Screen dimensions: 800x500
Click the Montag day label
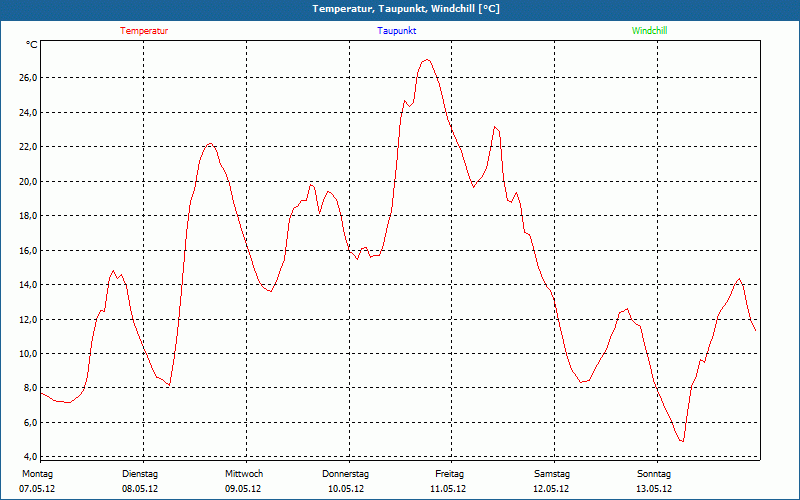tap(37, 474)
